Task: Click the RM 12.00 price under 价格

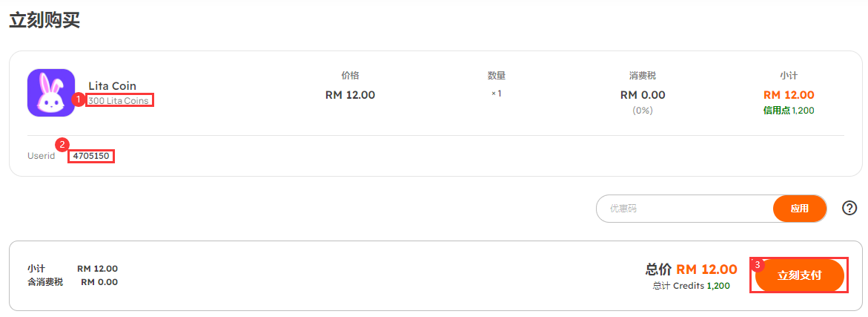Action: point(350,95)
